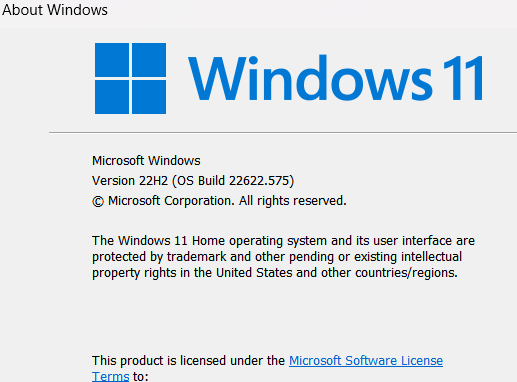Open the Microsoft Software License link
517x382 pixels.
point(366,361)
